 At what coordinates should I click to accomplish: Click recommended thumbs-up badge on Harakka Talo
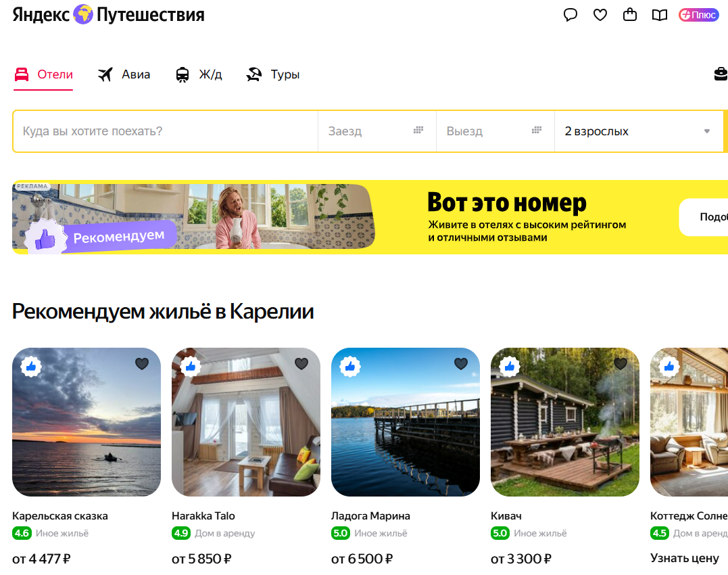point(191,367)
